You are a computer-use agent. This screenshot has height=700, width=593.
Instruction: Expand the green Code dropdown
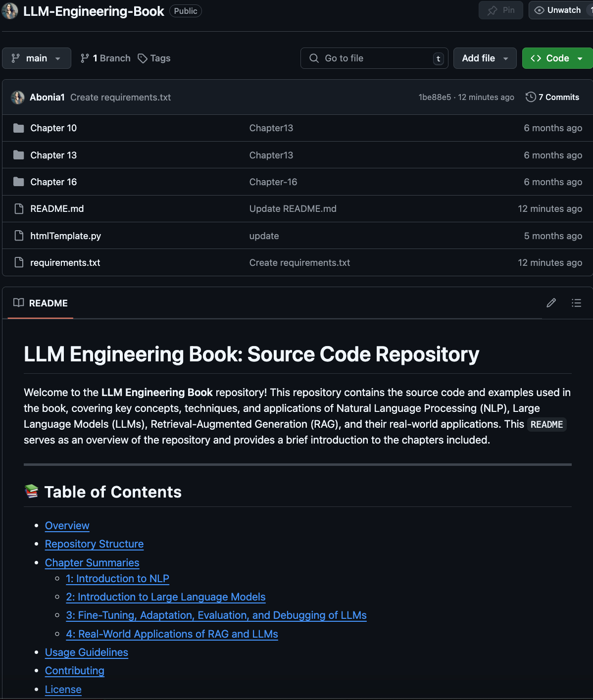pyautogui.click(x=557, y=58)
